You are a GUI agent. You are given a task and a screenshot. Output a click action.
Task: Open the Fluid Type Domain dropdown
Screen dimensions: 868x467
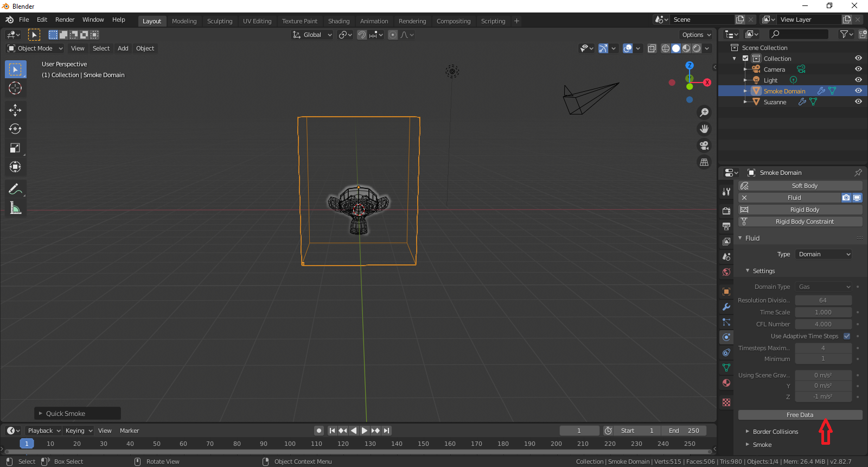(x=824, y=254)
